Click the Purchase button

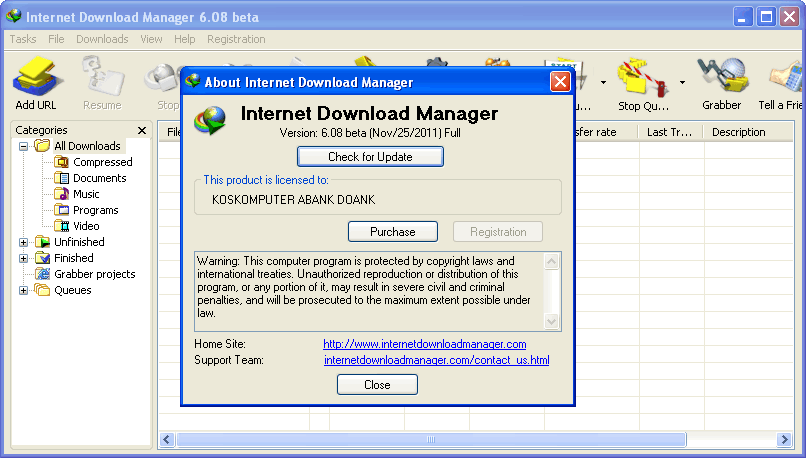pyautogui.click(x=393, y=232)
